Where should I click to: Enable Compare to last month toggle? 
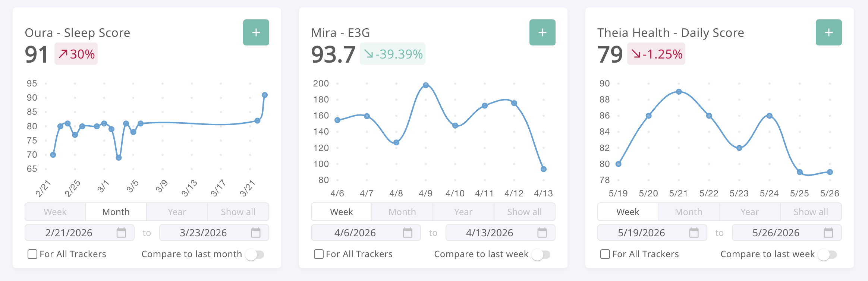255,255
